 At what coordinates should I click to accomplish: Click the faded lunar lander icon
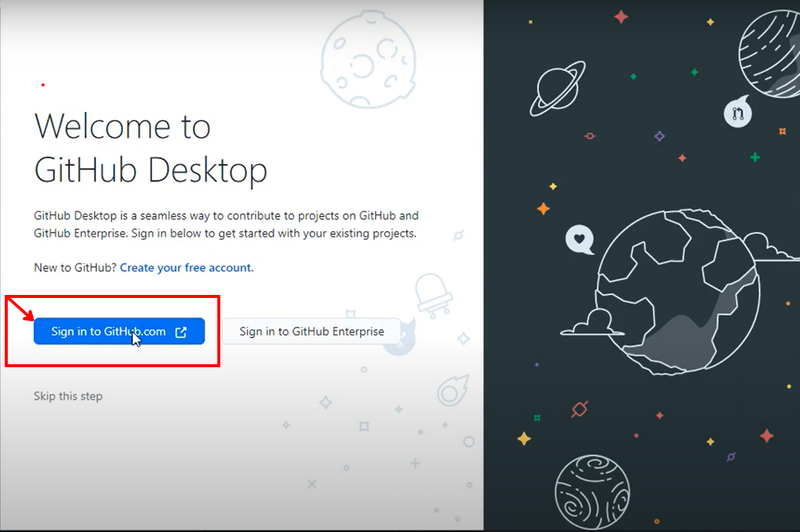pyautogui.click(x=433, y=294)
